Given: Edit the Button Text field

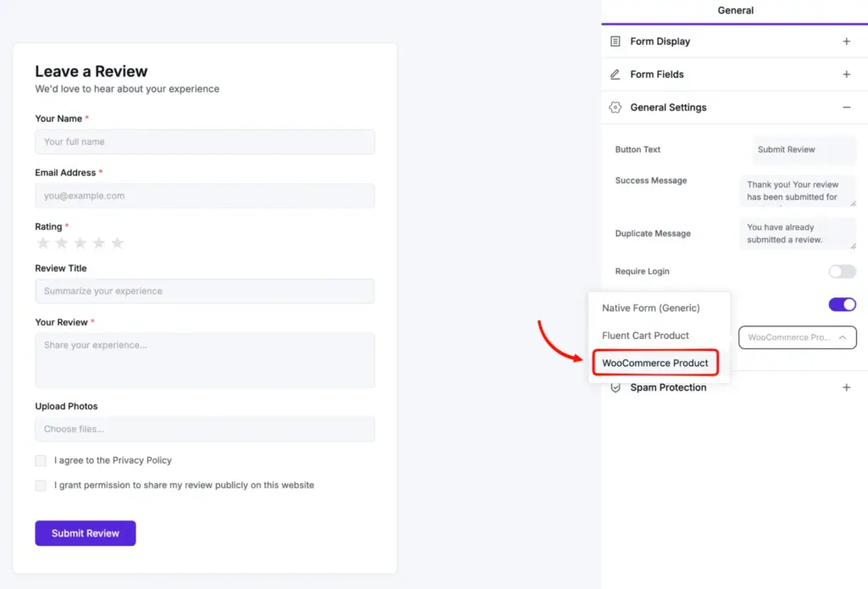Looking at the screenshot, I should tap(804, 149).
